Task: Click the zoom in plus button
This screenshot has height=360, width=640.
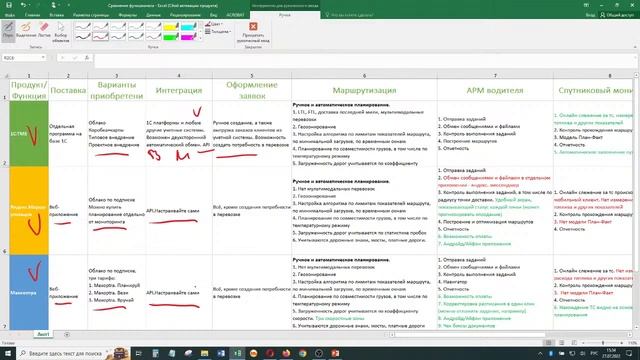Action: click(622, 343)
